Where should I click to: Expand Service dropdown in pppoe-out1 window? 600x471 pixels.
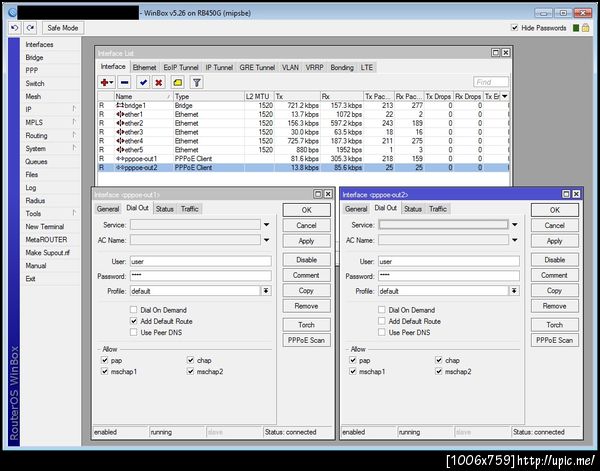266,225
